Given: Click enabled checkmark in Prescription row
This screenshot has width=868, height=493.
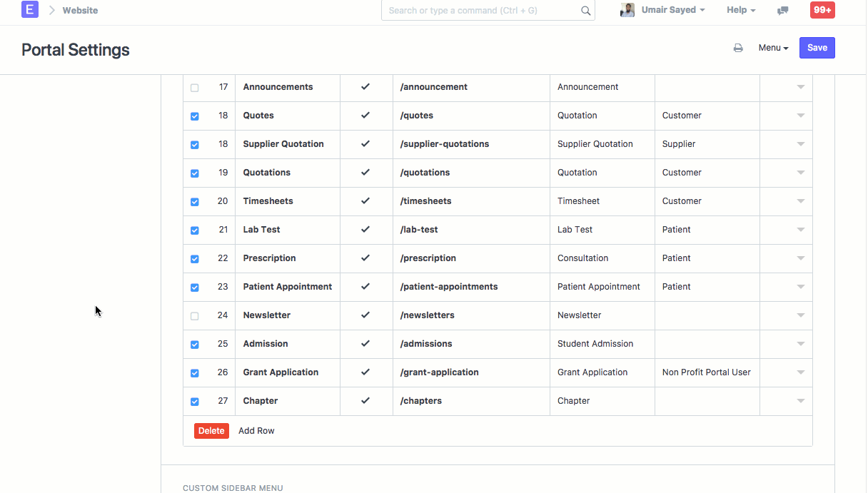Looking at the screenshot, I should click(365, 258).
